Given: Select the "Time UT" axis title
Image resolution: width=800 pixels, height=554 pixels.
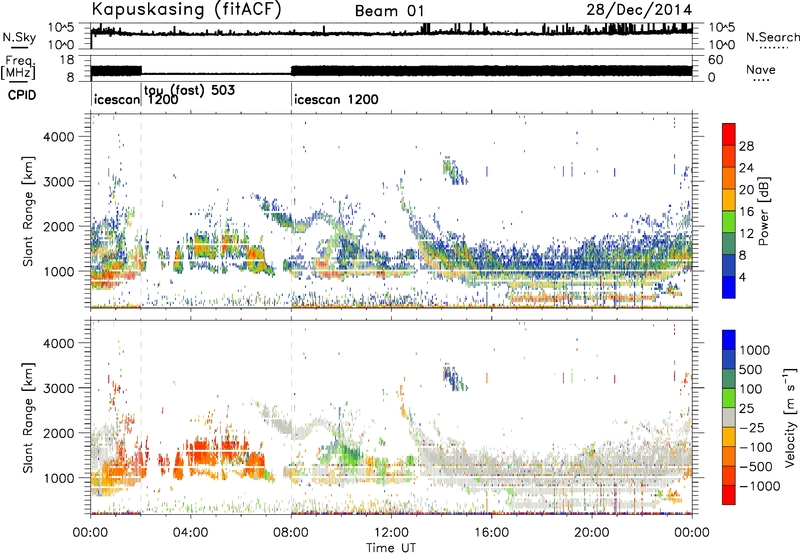Looking at the screenshot, I should tap(391, 547).
